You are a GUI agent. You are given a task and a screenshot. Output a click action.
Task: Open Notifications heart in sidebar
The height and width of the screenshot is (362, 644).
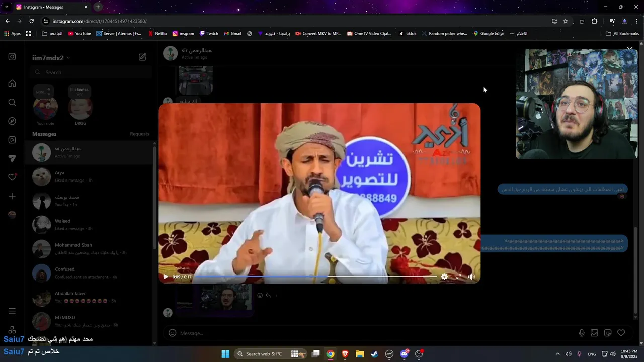[x=12, y=177]
